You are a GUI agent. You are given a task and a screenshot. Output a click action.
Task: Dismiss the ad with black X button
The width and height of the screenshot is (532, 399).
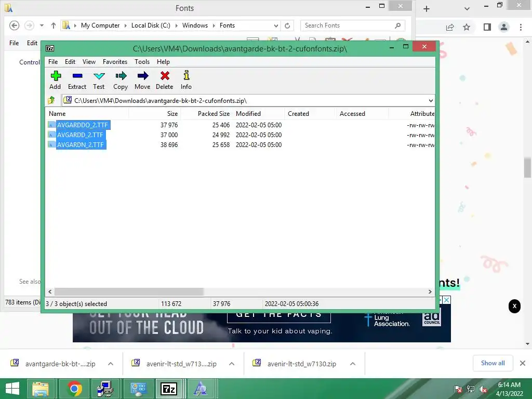[x=514, y=307]
